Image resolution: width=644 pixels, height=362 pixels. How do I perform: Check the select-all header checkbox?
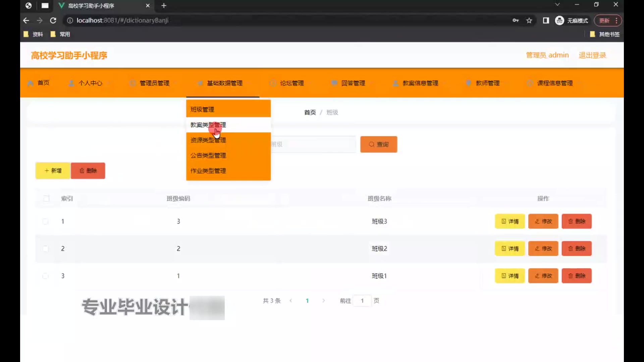click(46, 198)
